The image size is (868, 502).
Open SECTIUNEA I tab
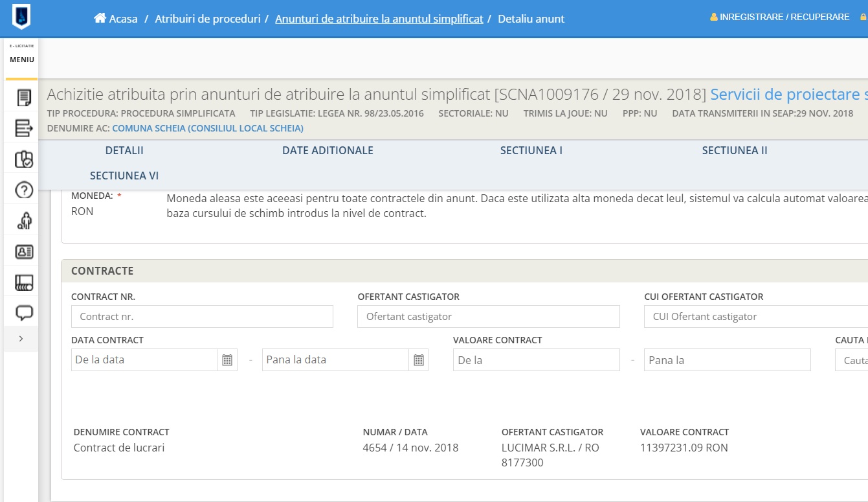(x=531, y=150)
